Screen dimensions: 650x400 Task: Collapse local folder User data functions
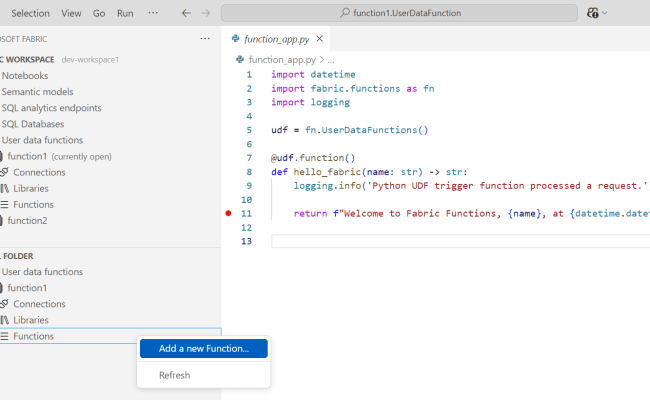[42, 272]
